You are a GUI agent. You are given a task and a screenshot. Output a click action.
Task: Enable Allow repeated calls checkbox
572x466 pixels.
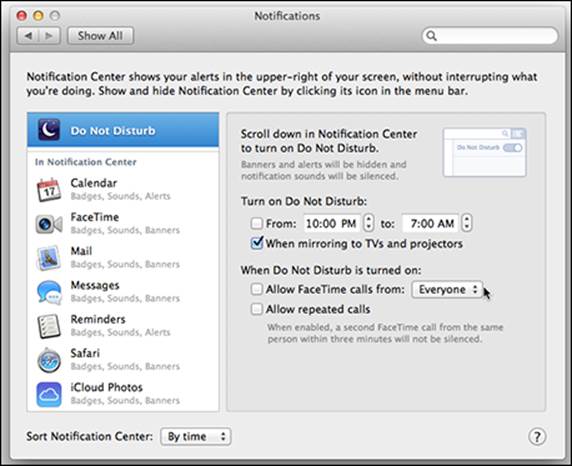(257, 309)
